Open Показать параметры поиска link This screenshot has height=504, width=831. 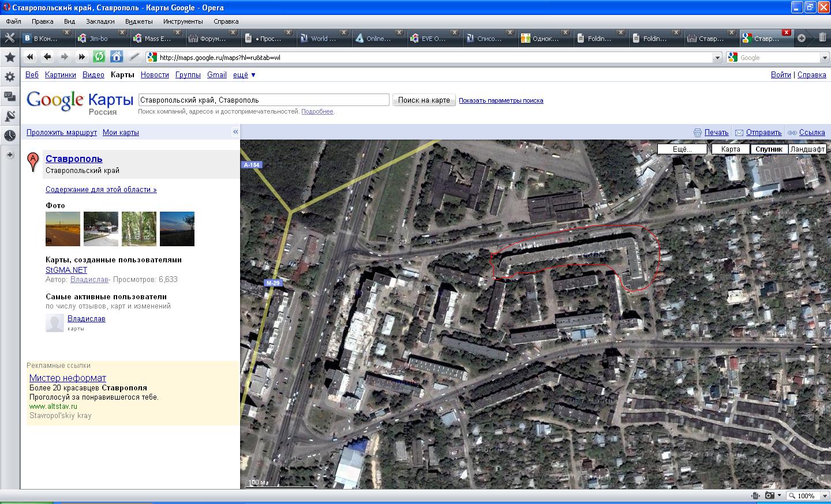[501, 100]
